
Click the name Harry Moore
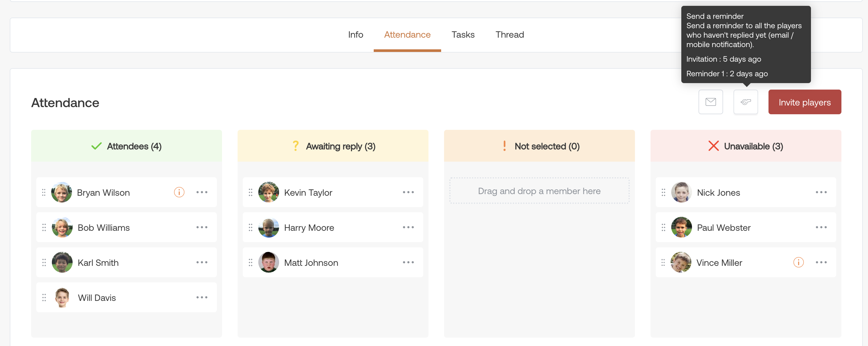(x=309, y=228)
